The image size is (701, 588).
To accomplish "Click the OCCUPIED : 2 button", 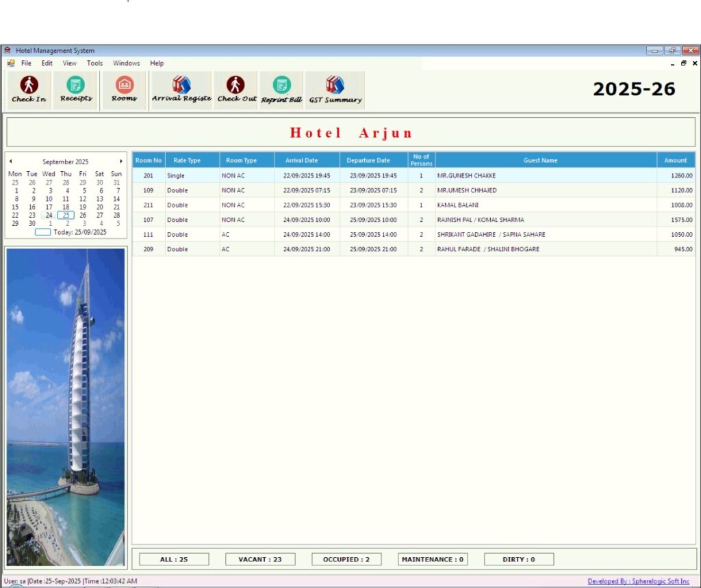I will pyautogui.click(x=346, y=559).
